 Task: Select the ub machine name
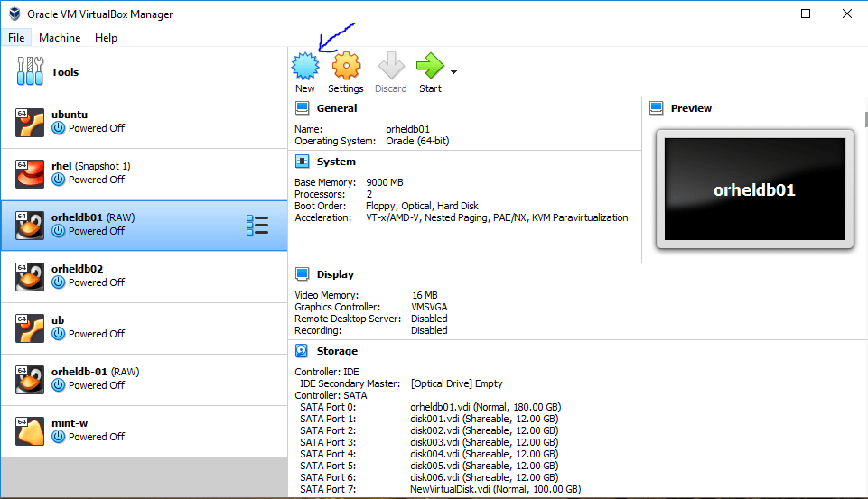[58, 320]
